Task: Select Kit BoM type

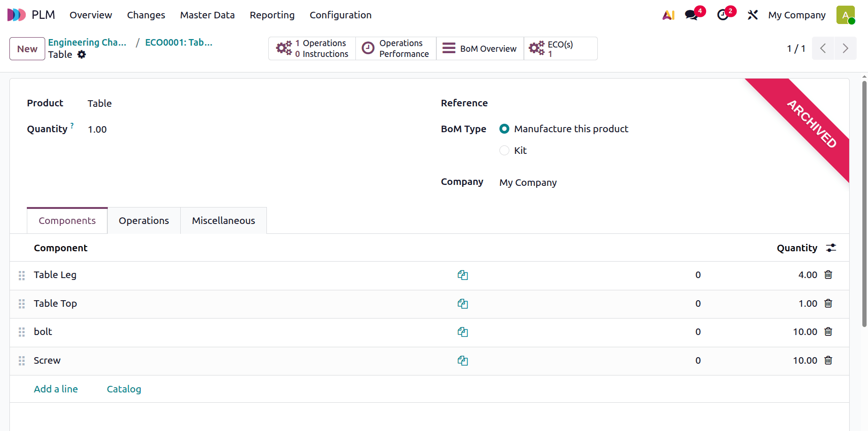Action: [x=504, y=151]
